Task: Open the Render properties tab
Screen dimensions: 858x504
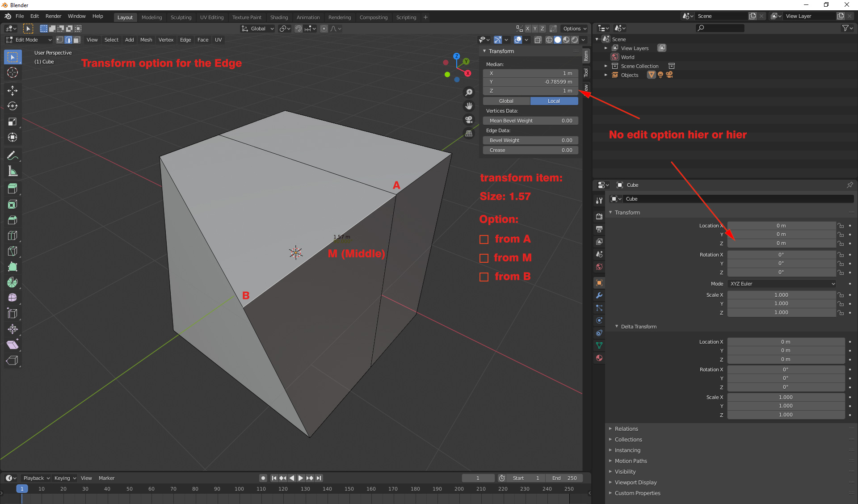Action: click(599, 217)
